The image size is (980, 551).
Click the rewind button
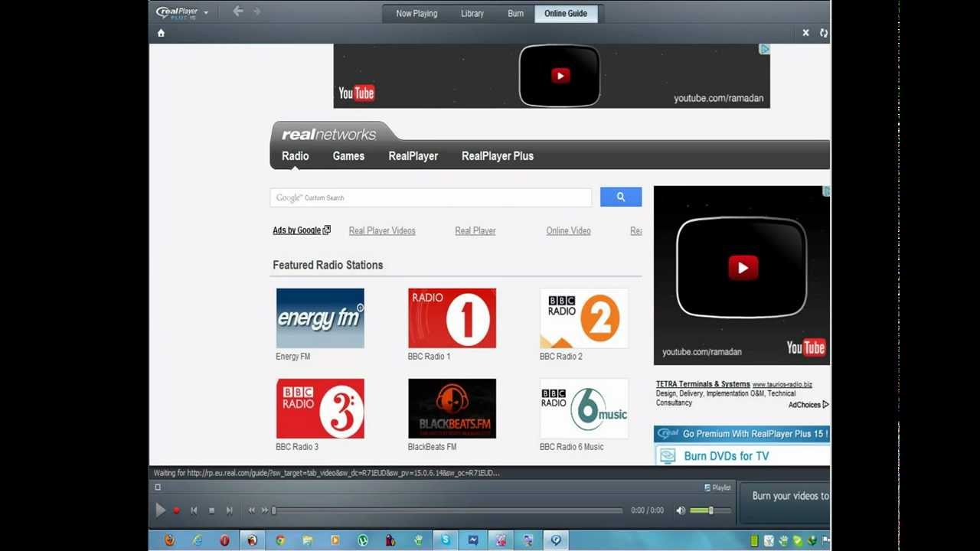click(251, 510)
